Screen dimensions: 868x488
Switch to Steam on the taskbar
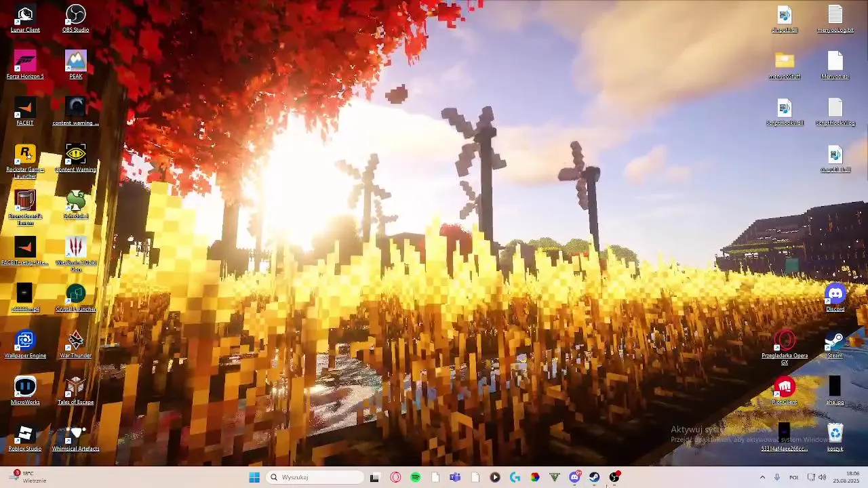594,477
